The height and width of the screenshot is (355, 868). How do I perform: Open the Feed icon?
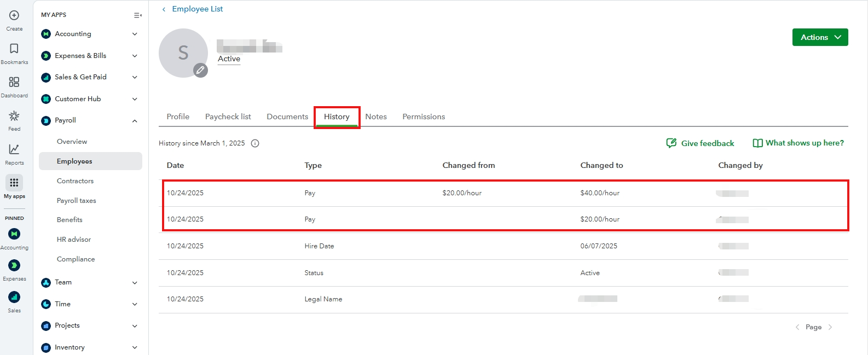pos(14,117)
